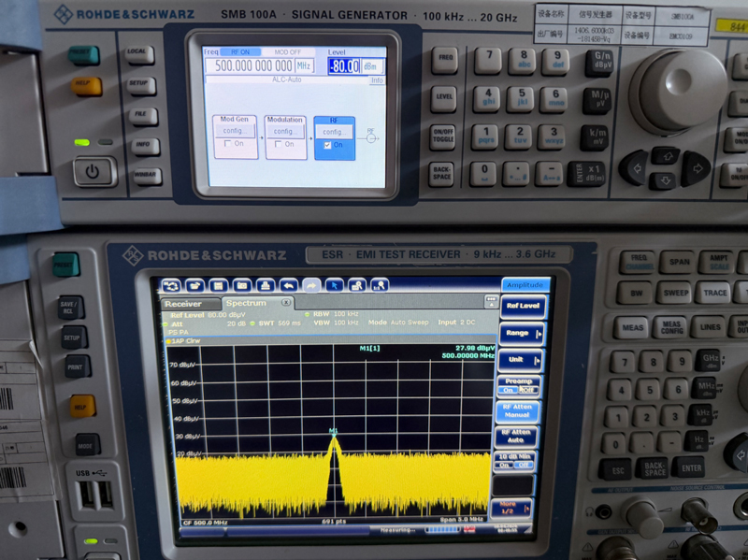Tick the Mod Gen On checkbox

tap(227, 144)
